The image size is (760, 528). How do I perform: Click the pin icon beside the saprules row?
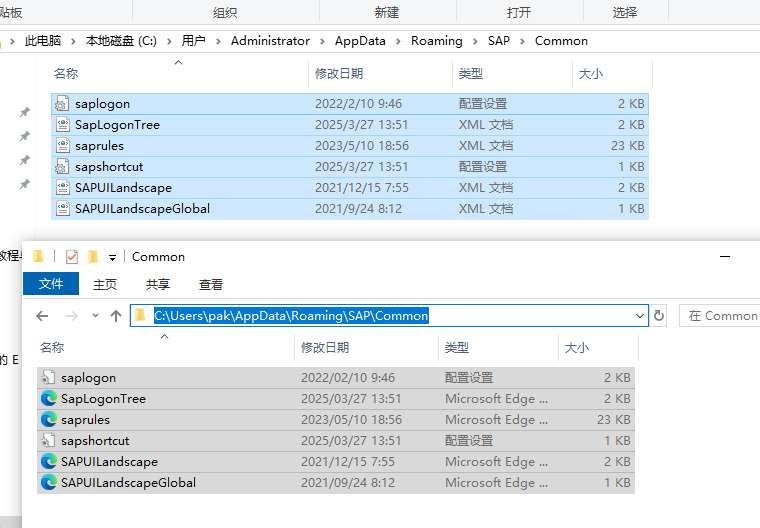pyautogui.click(x=24, y=160)
